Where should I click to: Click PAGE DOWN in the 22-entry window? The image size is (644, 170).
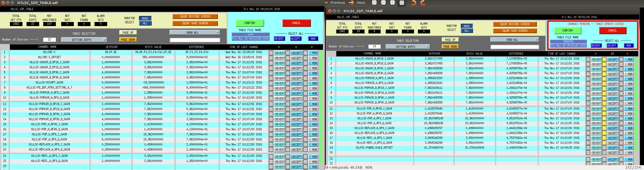click(x=128, y=39)
